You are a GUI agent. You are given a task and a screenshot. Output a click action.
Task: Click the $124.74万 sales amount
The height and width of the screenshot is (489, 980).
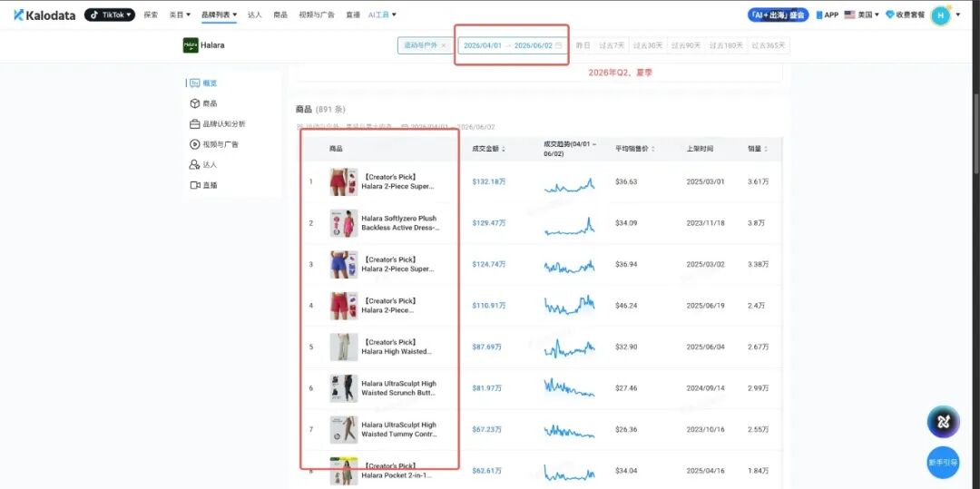click(489, 264)
